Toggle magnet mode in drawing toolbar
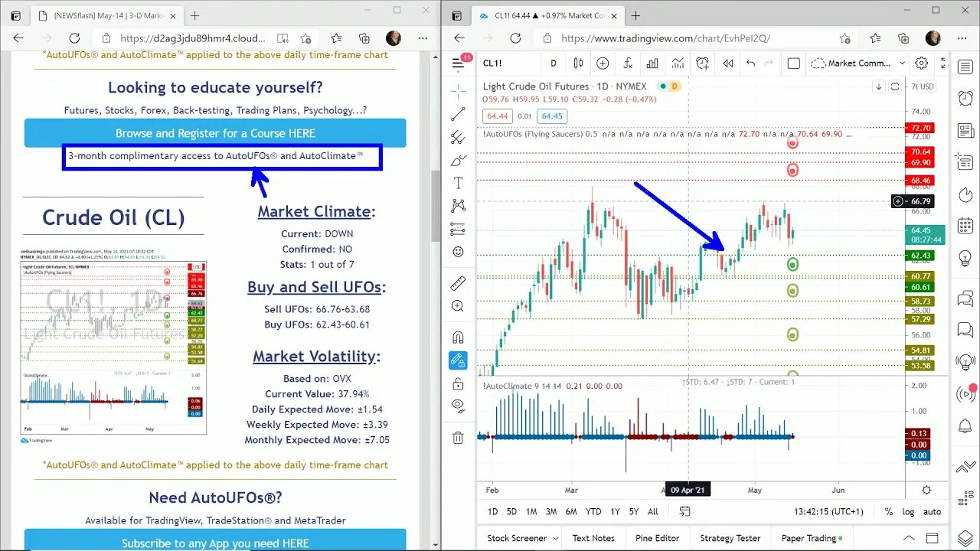Image resolution: width=980 pixels, height=551 pixels. tap(458, 337)
